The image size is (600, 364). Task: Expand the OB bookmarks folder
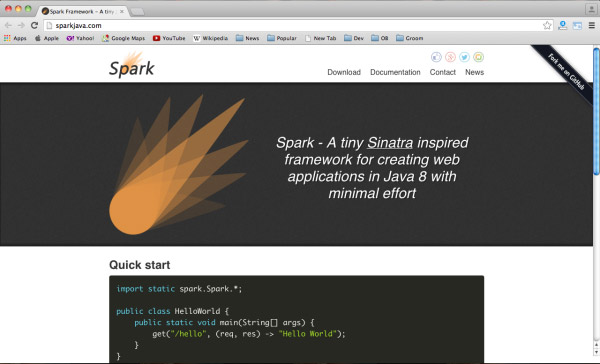pos(380,38)
